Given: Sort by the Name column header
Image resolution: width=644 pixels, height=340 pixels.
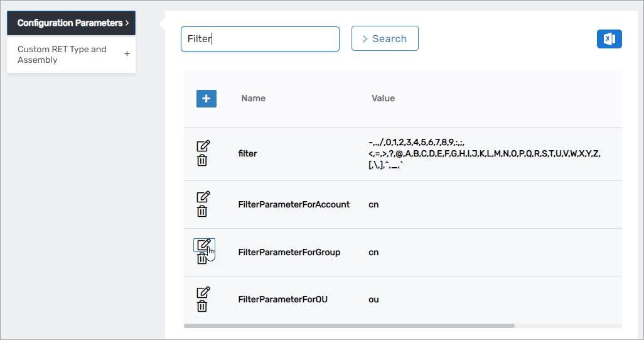Looking at the screenshot, I should coord(253,98).
